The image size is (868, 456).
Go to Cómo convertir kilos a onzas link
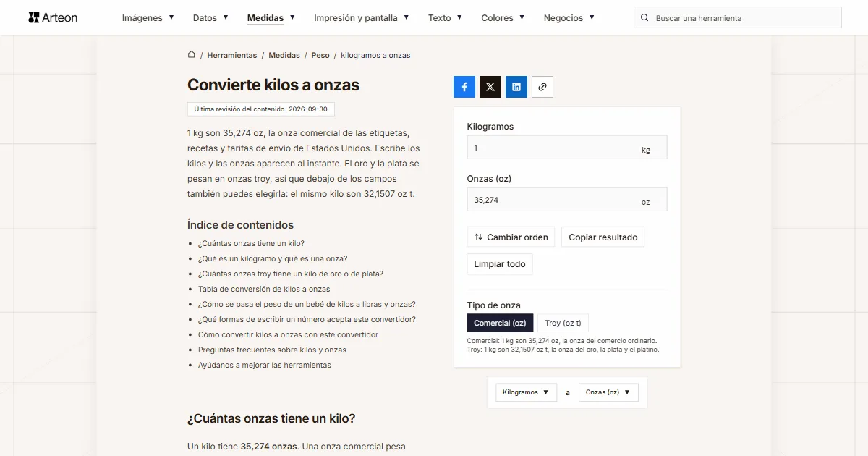point(288,335)
